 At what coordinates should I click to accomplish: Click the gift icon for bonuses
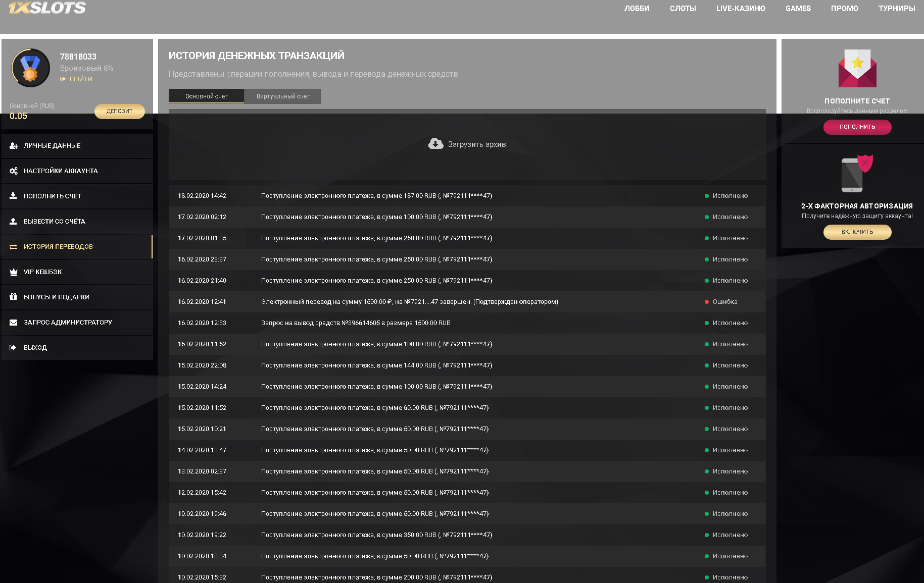[x=14, y=297]
